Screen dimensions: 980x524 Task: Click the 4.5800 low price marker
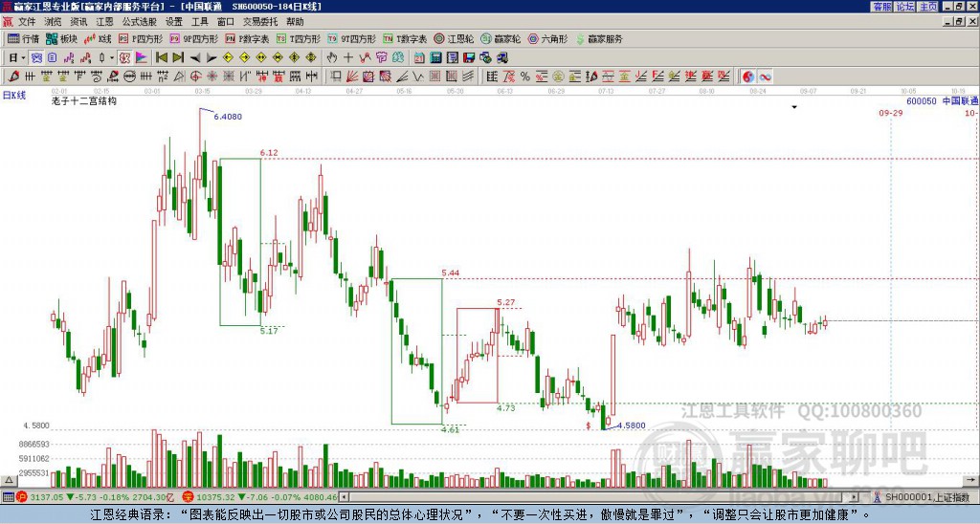tap(632, 426)
